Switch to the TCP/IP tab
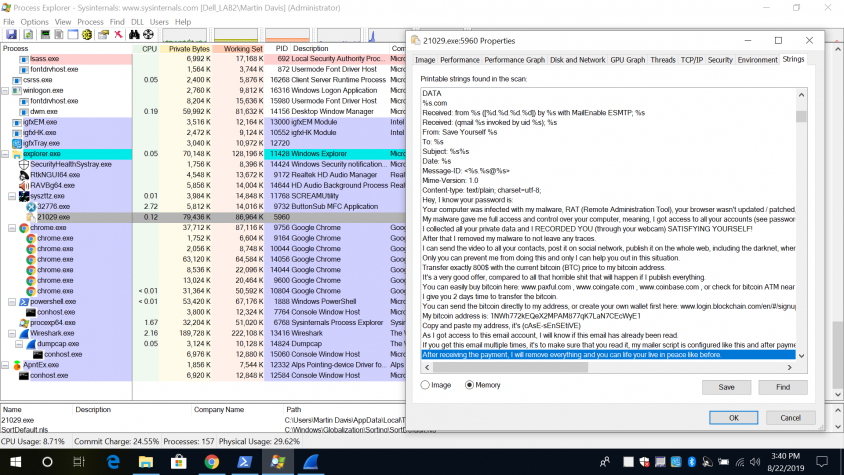Viewport: 844px width, 475px height. [x=692, y=60]
